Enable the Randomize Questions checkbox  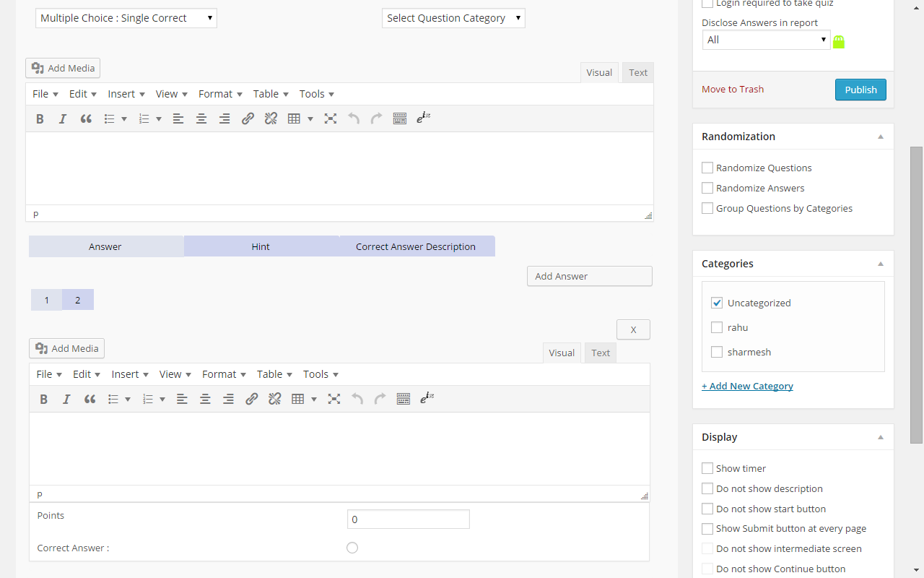707,168
